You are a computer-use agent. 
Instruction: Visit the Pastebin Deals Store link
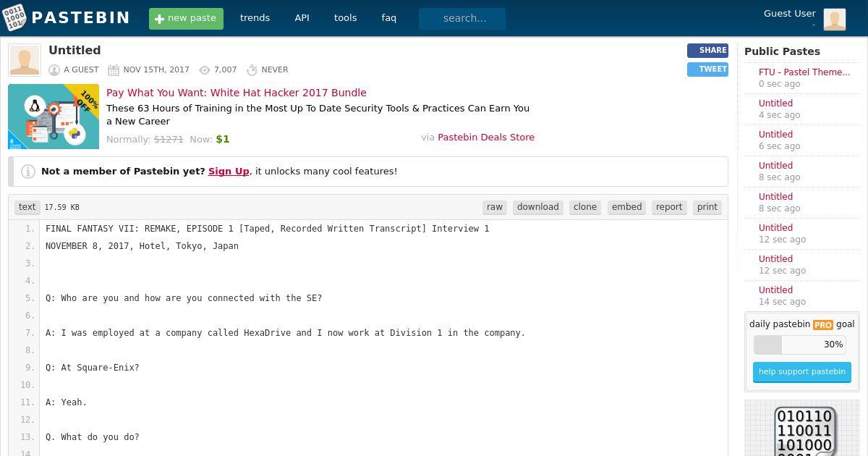coord(486,138)
